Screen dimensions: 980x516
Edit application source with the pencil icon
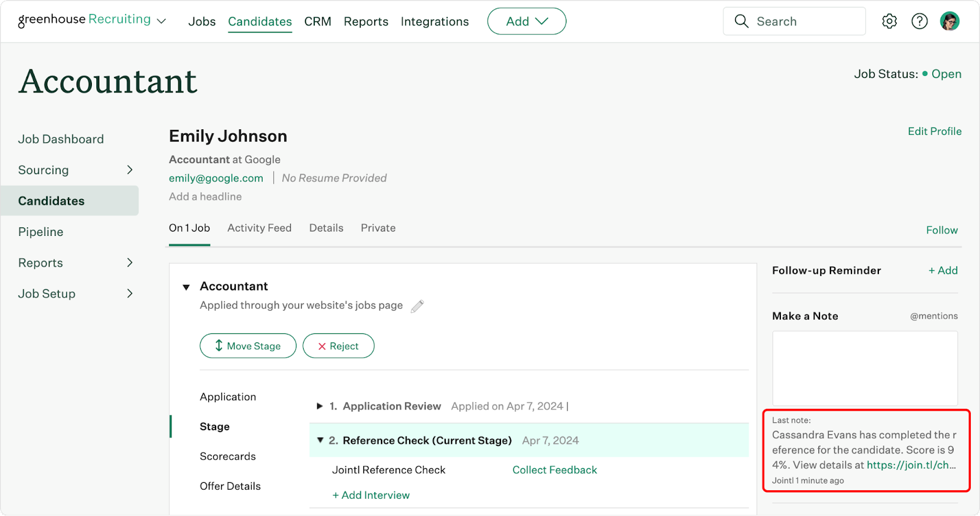417,306
